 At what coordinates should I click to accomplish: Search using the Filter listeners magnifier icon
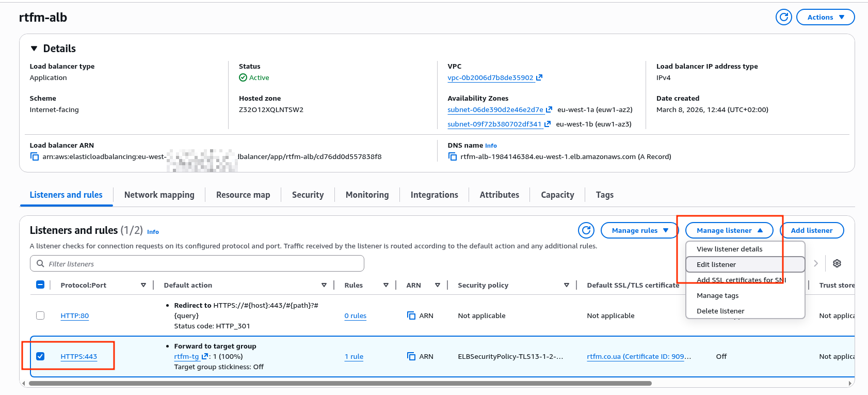click(x=40, y=264)
